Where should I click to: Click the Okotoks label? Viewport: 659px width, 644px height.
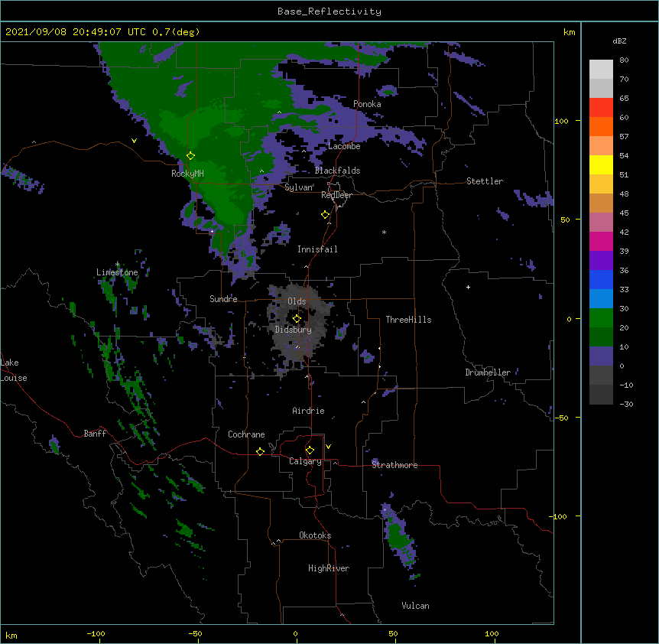[x=315, y=535]
